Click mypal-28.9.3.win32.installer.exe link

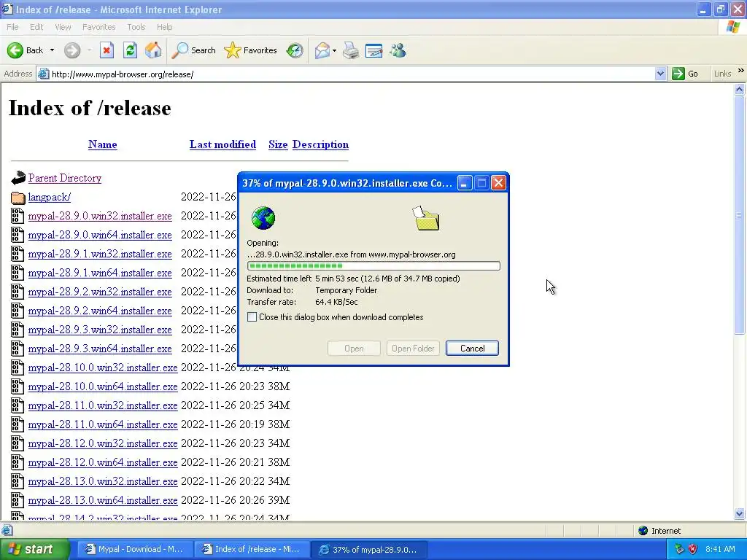100,330
